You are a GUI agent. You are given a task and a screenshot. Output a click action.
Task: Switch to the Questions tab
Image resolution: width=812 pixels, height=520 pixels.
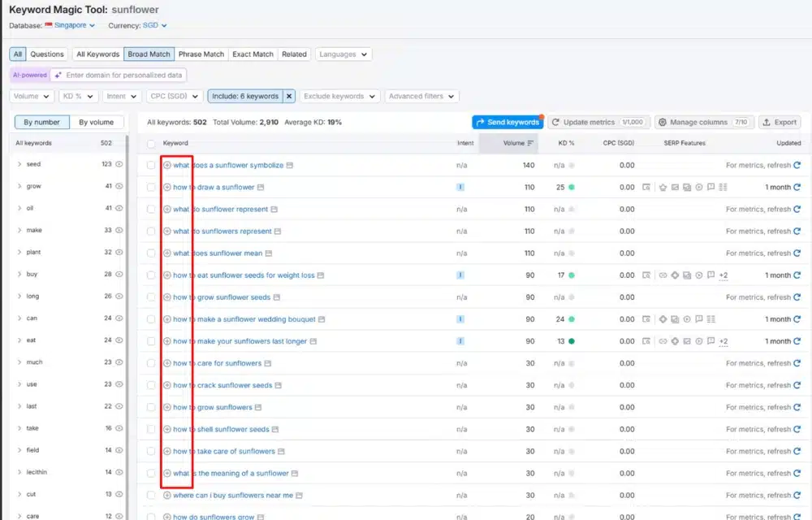(46, 54)
